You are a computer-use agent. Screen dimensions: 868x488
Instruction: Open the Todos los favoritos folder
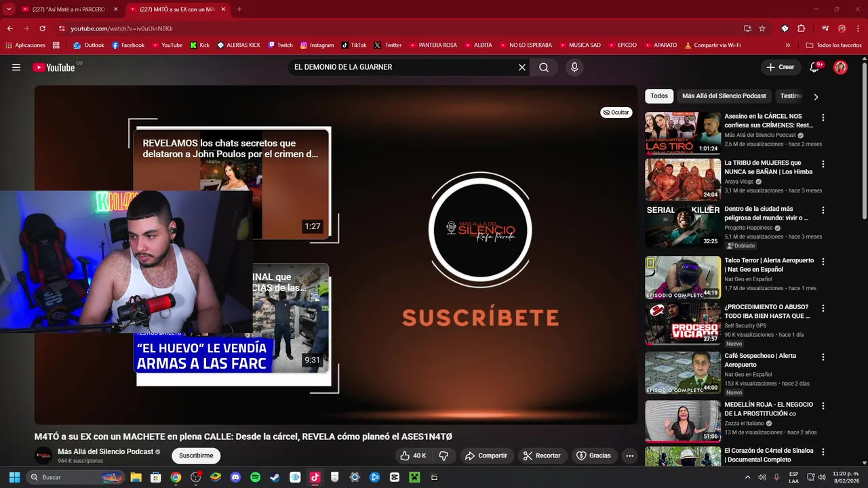833,45
